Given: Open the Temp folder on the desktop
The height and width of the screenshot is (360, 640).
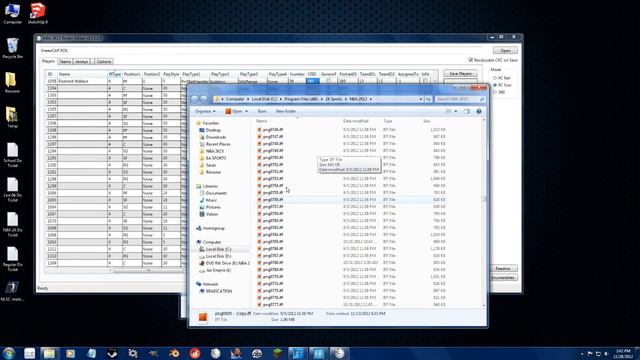Looking at the screenshot, I should (12, 118).
